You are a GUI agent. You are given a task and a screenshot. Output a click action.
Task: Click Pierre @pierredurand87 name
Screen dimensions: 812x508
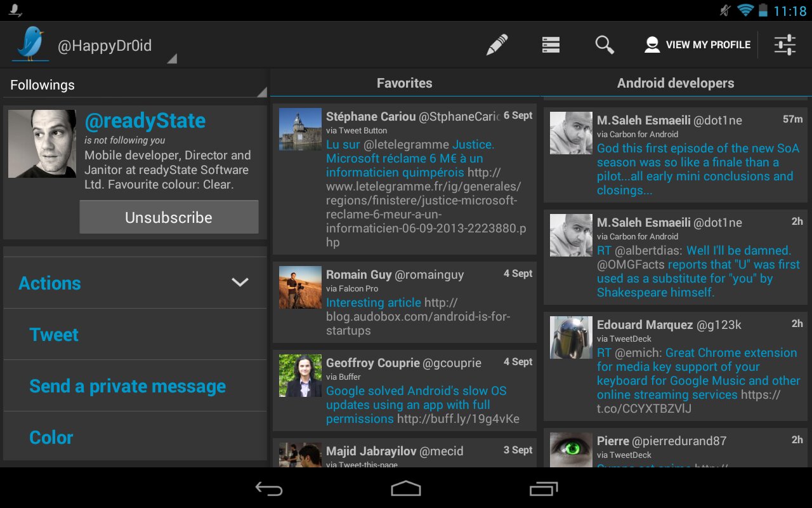[662, 441]
